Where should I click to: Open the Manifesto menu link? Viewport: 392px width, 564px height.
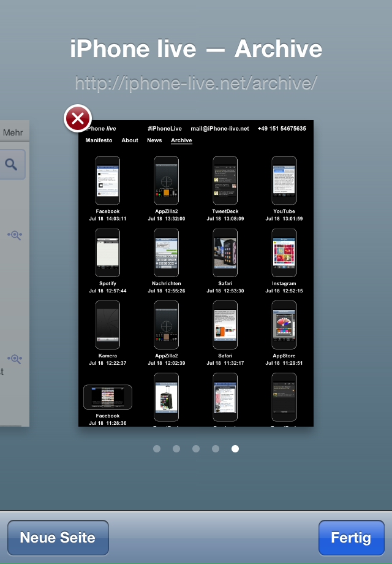[x=99, y=140]
